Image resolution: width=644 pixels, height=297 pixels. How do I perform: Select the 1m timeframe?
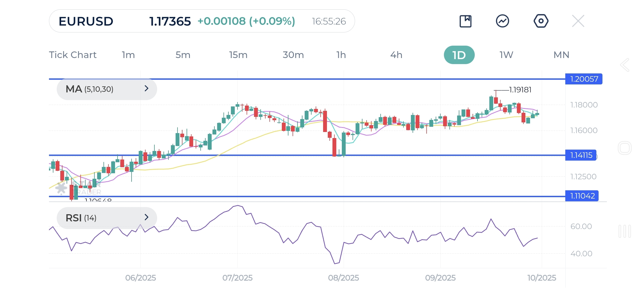point(128,55)
